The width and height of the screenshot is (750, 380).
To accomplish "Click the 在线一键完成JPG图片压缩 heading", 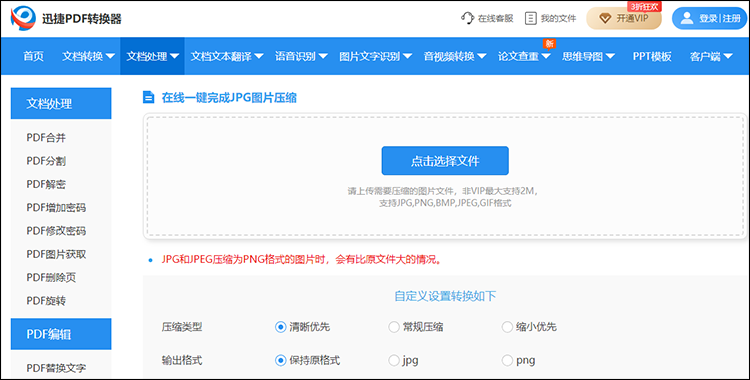I will (x=229, y=98).
